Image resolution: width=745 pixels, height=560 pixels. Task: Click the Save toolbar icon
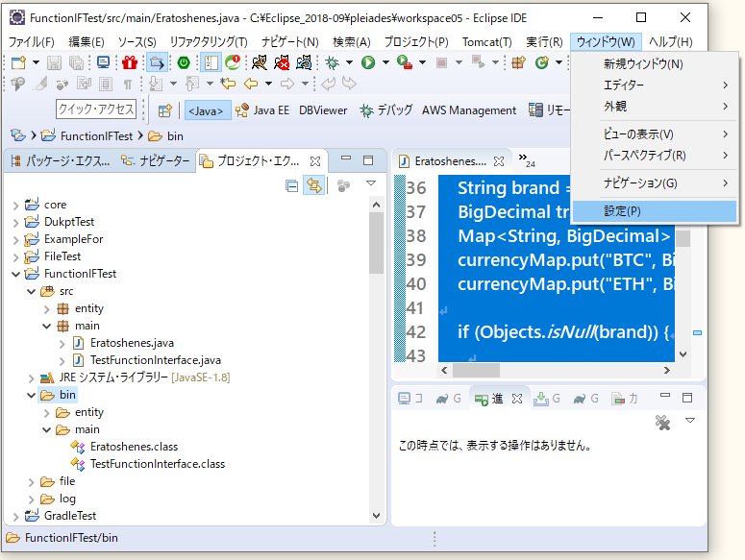tap(54, 62)
